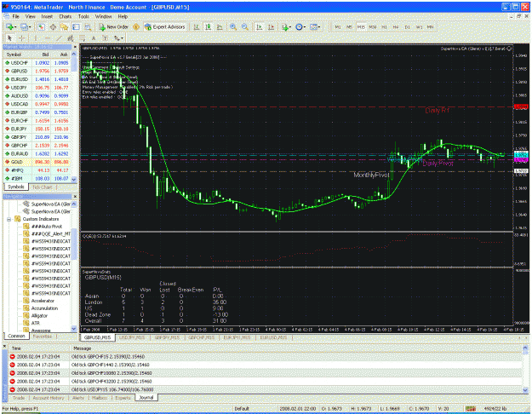Screen dimensions: 532x414
Task: Click the Terminal journal scrollbar down arrow
Action: (525, 390)
